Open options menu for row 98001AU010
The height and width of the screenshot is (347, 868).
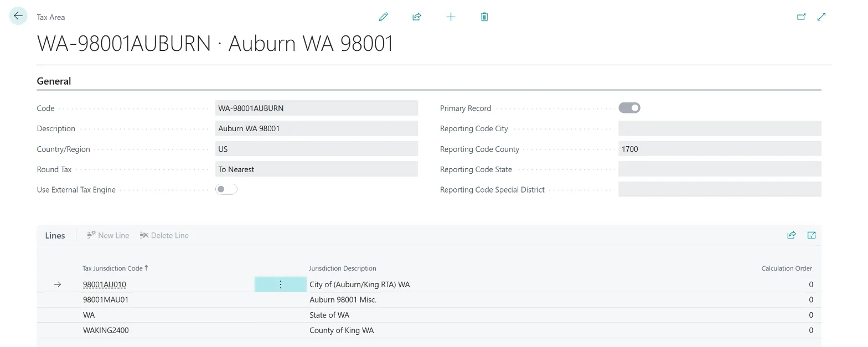coord(281,284)
